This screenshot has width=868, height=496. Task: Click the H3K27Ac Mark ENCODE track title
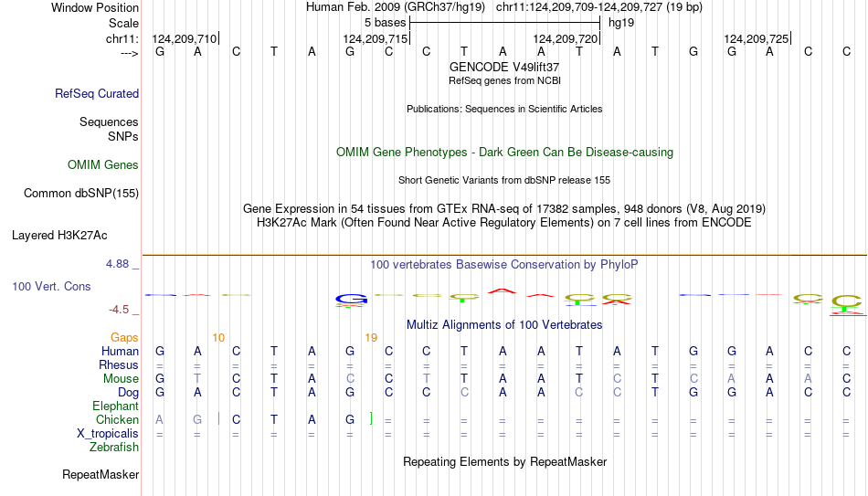coord(504,223)
